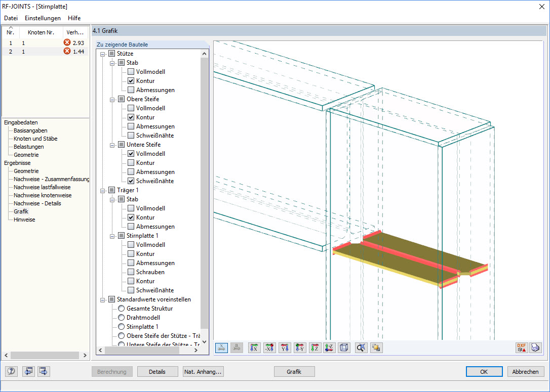Uncheck Schweißnähte under Untere Steife
This screenshot has width=550, height=392.
(131, 181)
